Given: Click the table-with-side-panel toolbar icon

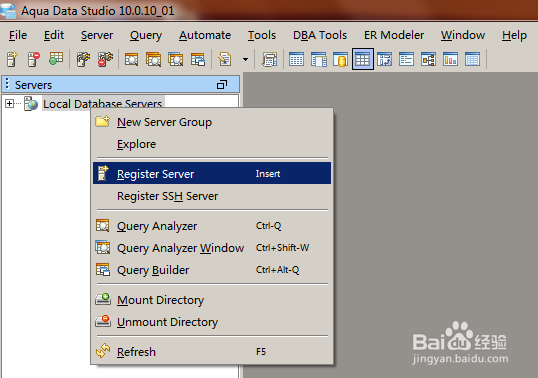Looking at the screenshot, I should pos(319,59).
